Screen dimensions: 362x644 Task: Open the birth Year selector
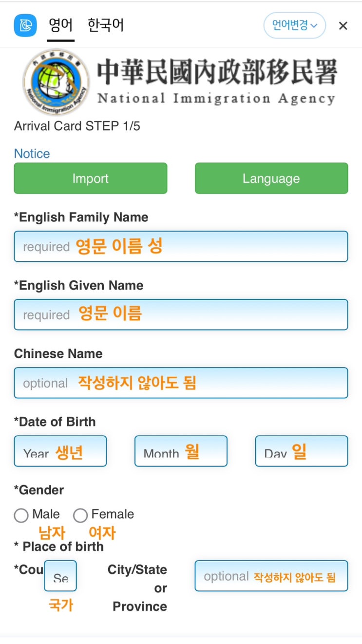[x=60, y=451]
